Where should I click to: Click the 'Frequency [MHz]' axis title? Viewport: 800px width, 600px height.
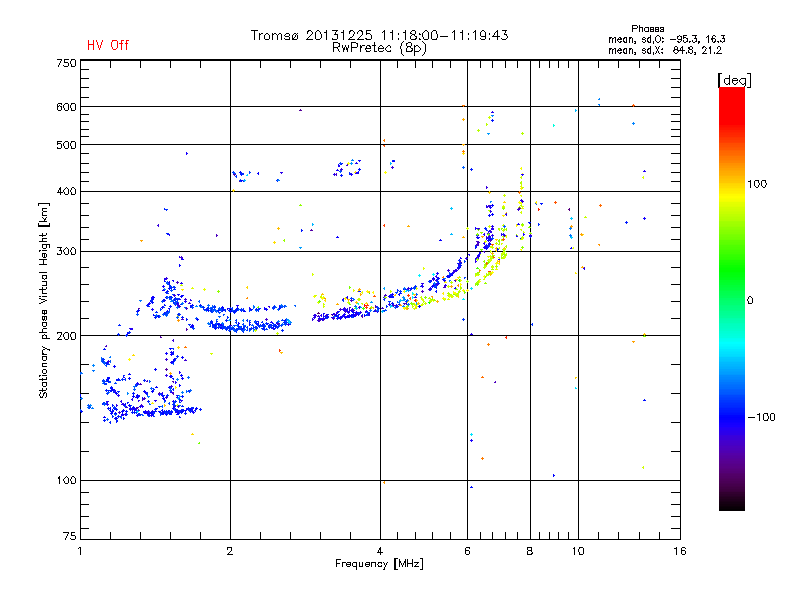tap(379, 564)
